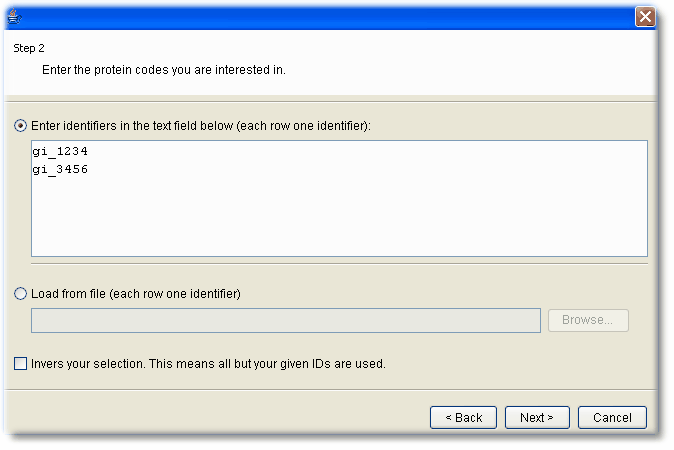
Task: Cancel the protein code wizard
Action: [612, 417]
